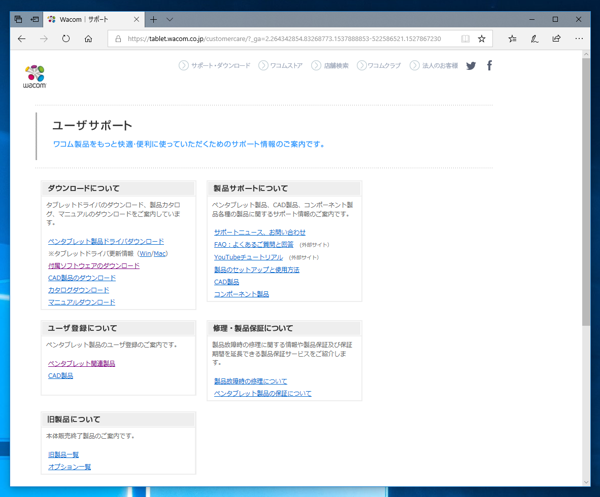
Task: Open ペンタブレット製品ドライバダウンロード link
Action: point(106,241)
